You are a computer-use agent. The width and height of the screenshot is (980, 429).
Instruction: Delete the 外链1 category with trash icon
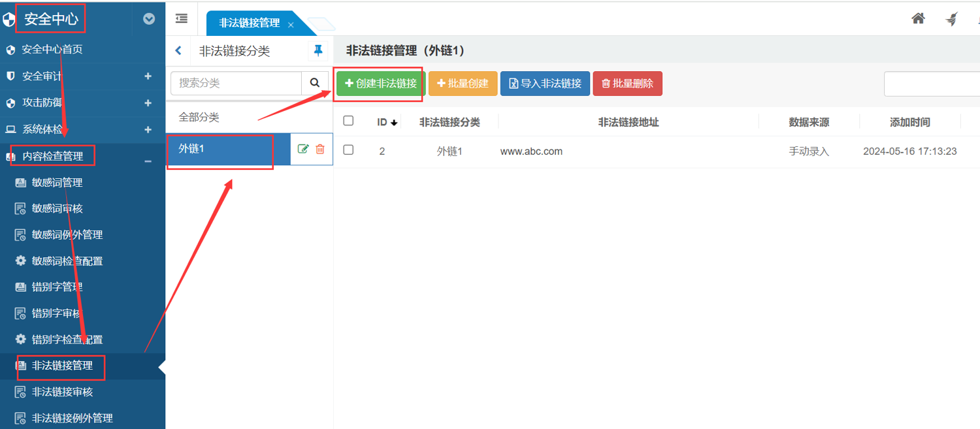click(x=320, y=149)
